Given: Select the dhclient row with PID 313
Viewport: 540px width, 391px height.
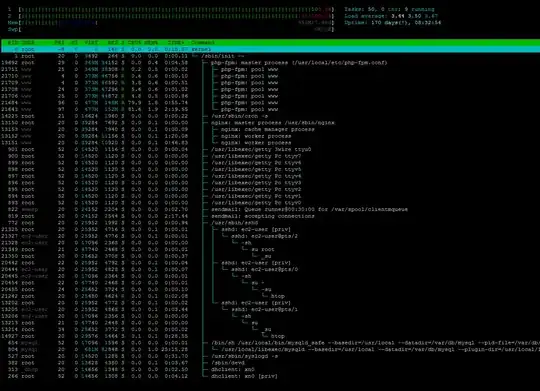Looking at the screenshot, I should (x=270, y=369).
